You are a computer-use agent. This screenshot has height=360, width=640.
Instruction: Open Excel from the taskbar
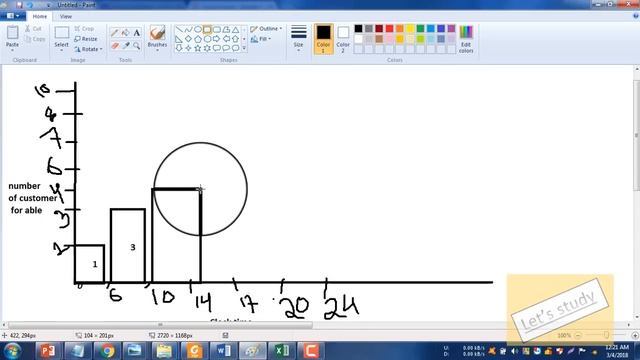click(282, 351)
